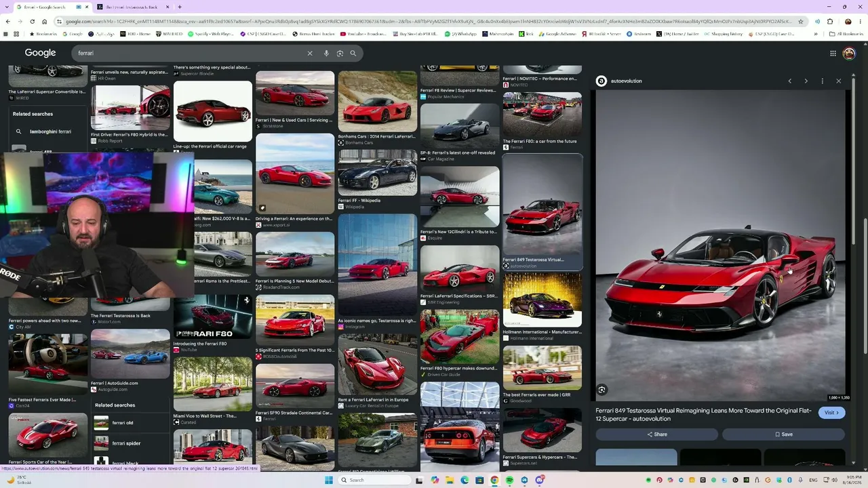
Task: Show next image in the preview panel
Action: (806, 81)
